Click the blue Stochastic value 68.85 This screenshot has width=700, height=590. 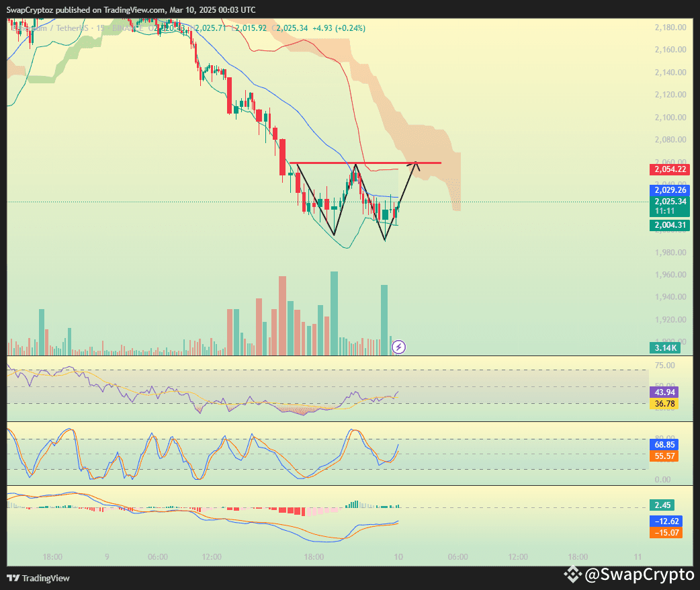[664, 445]
